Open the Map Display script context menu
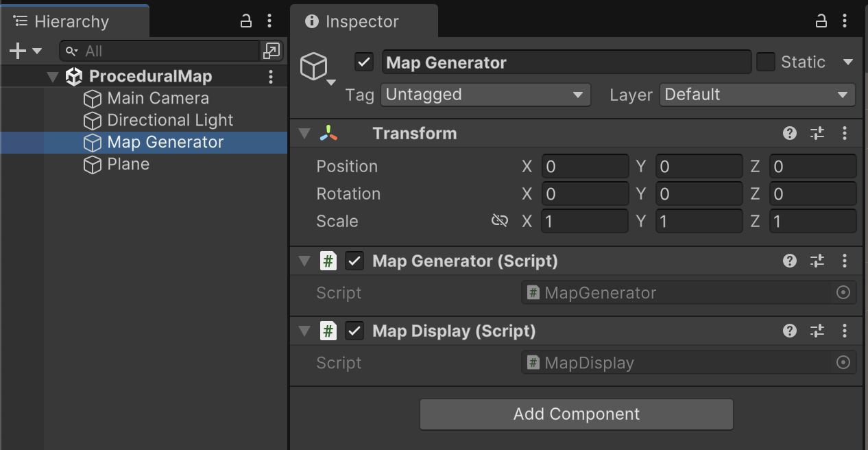The height and width of the screenshot is (450, 868). point(844,331)
